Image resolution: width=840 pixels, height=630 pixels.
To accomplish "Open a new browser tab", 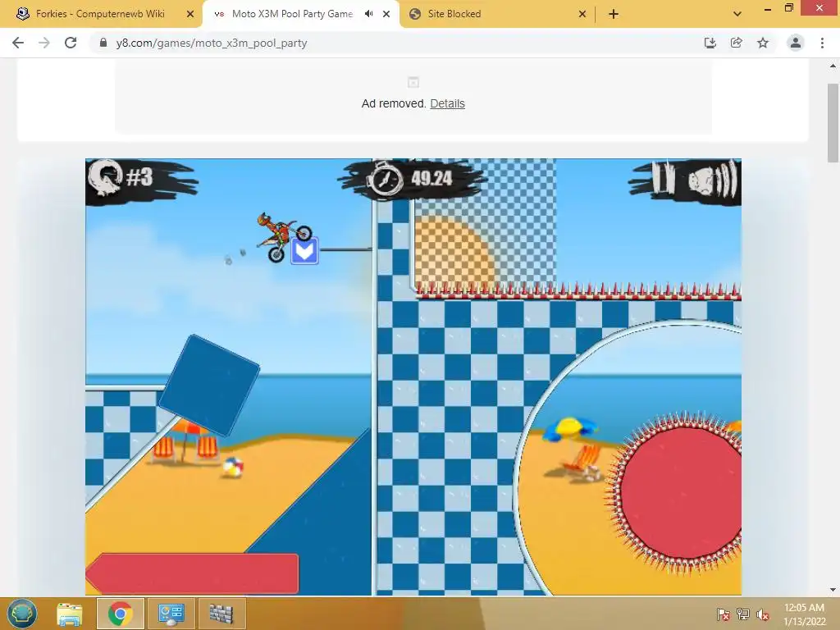I will pyautogui.click(x=614, y=14).
